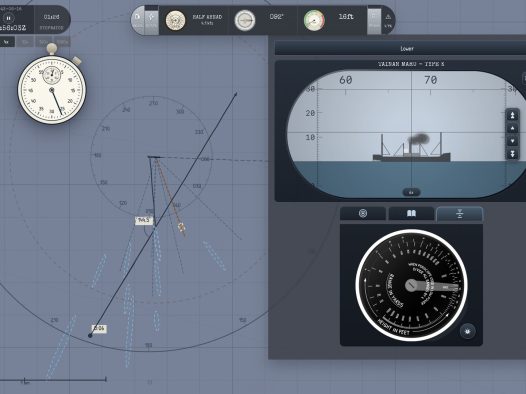
Task: Click the plotted line endpoint marker
Action: pyautogui.click(x=90, y=335)
